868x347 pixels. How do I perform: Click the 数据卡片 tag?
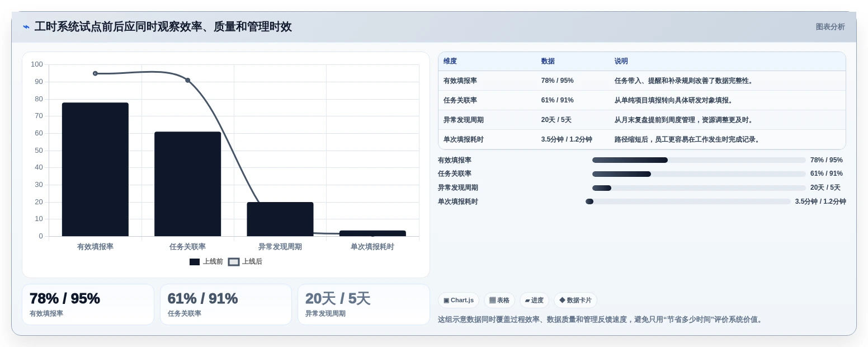pos(575,300)
